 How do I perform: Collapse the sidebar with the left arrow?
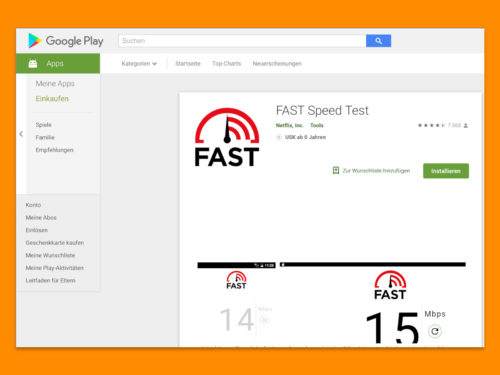point(21,134)
